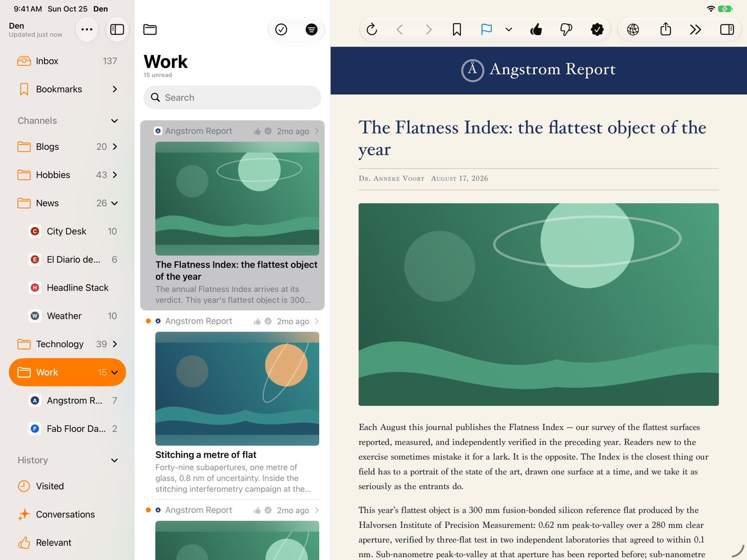The width and height of the screenshot is (747, 560).
Task: Open Conversations
Action: point(67,514)
